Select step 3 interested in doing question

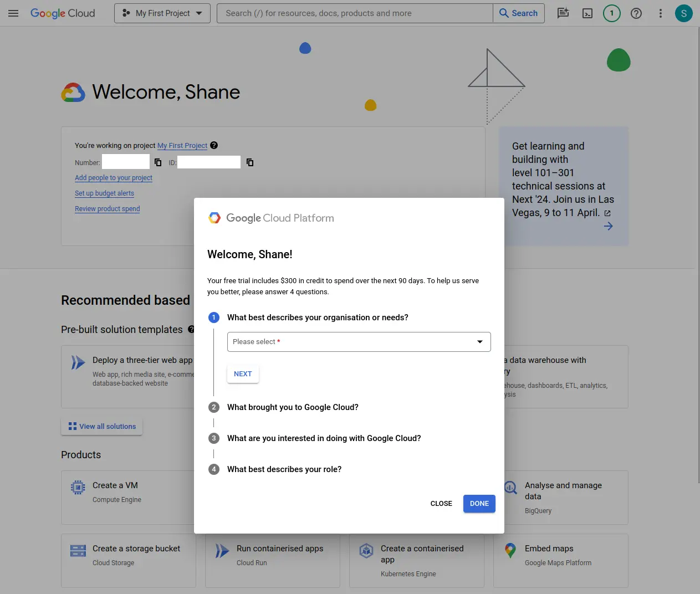pyautogui.click(x=324, y=438)
